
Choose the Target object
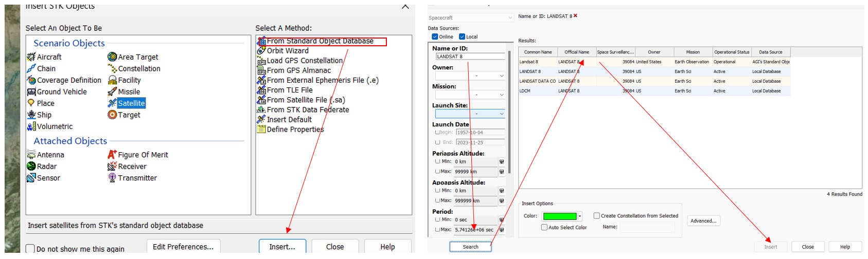pyautogui.click(x=123, y=115)
